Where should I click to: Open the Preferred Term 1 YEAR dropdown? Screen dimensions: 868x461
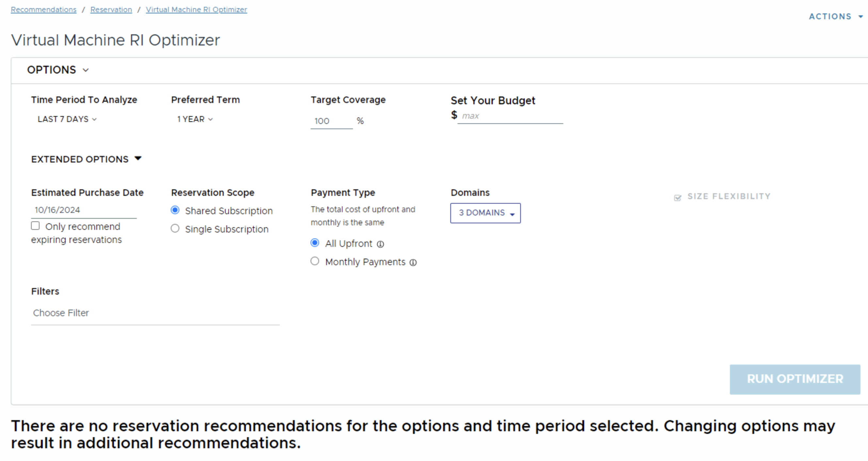[x=195, y=119]
